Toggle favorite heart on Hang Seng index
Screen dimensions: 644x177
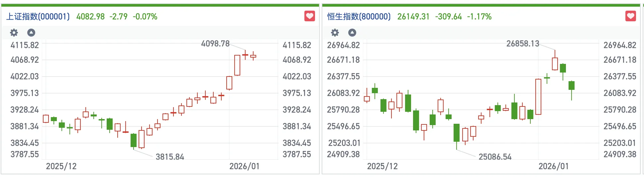[x=630, y=16]
